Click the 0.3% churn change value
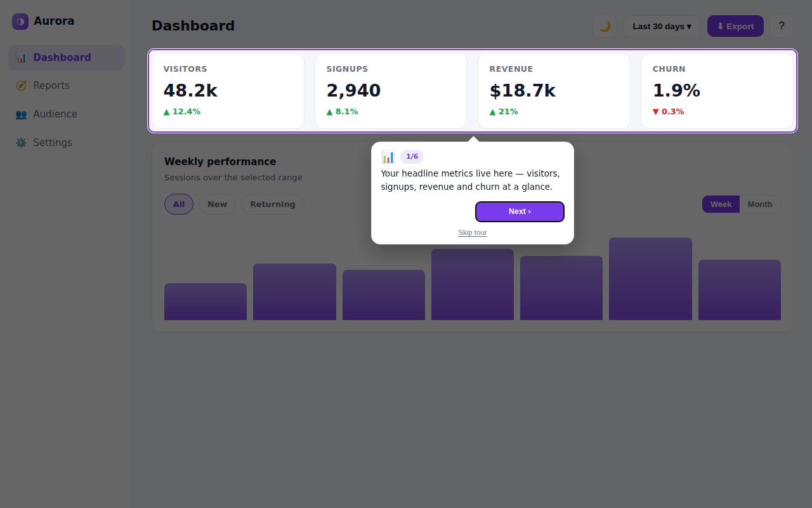This screenshot has height=508, width=812. click(669, 112)
